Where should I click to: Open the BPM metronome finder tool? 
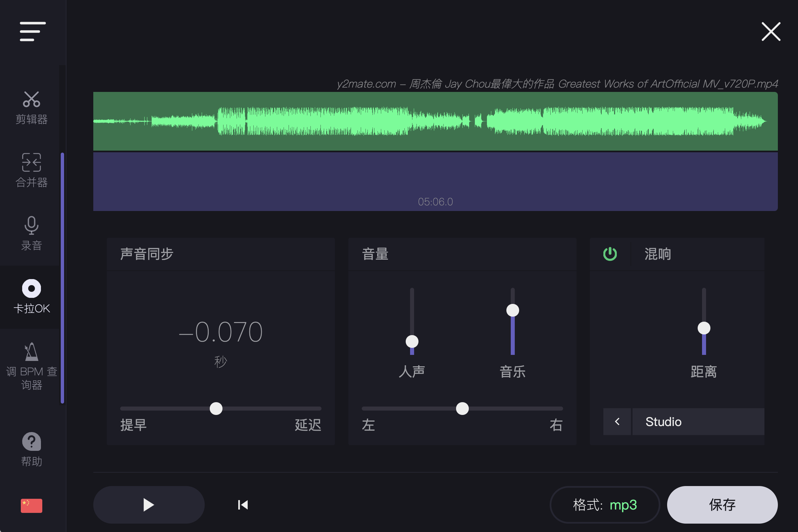click(32, 366)
